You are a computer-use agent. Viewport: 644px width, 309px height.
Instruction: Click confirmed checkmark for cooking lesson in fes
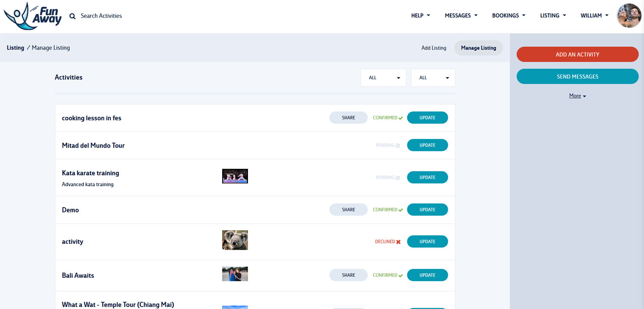coord(400,118)
